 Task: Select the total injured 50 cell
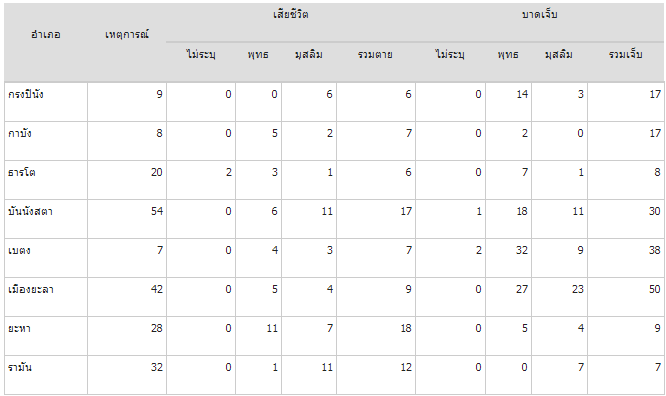tap(626, 297)
